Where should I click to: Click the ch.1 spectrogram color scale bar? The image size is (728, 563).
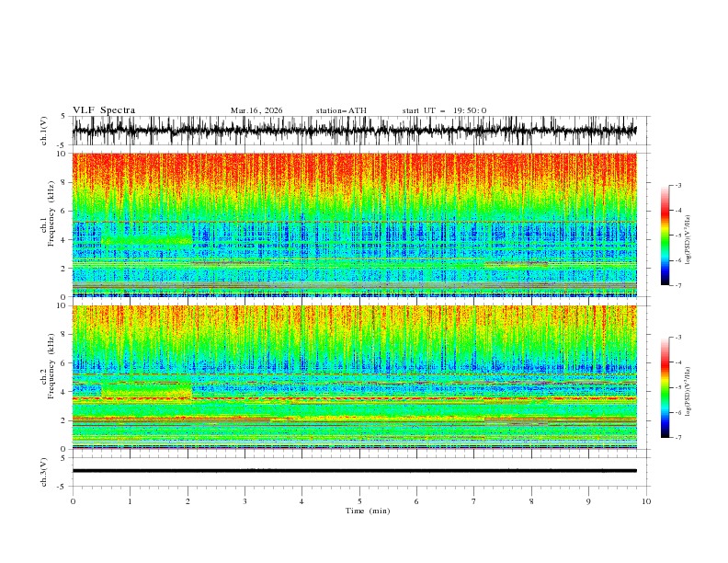pyautogui.click(x=665, y=236)
